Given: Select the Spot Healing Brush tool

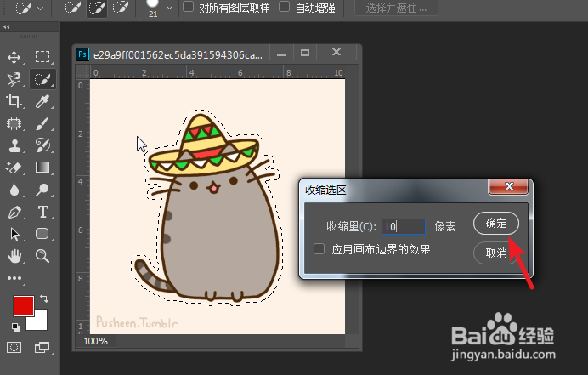Looking at the screenshot, I should coord(14,123).
